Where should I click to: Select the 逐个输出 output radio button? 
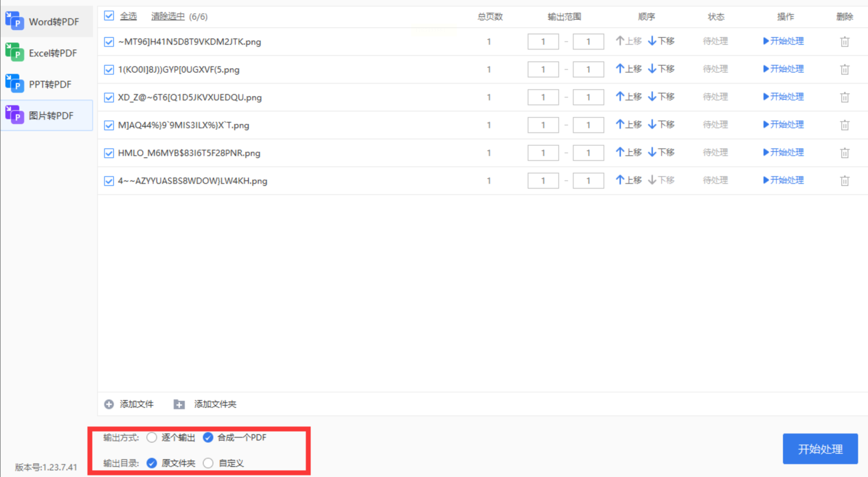[x=152, y=437]
